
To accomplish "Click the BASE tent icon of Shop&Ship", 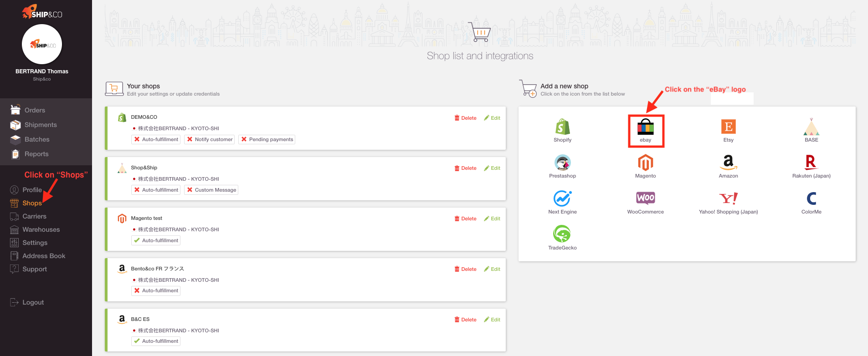I will tap(122, 168).
